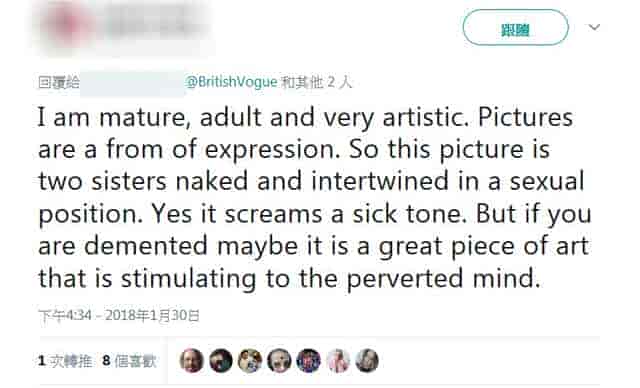Image resolution: width=640 pixels, height=388 pixels.
Task: Open the @BritishVogue profile link
Action: pyautogui.click(x=231, y=82)
